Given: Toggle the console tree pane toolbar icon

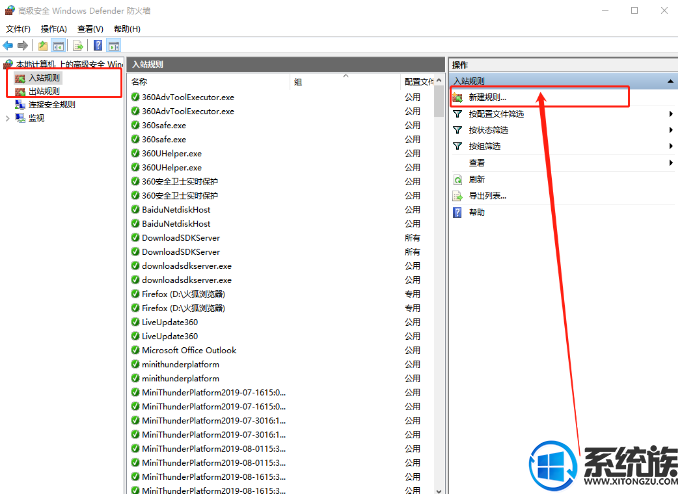Looking at the screenshot, I should pos(58,45).
